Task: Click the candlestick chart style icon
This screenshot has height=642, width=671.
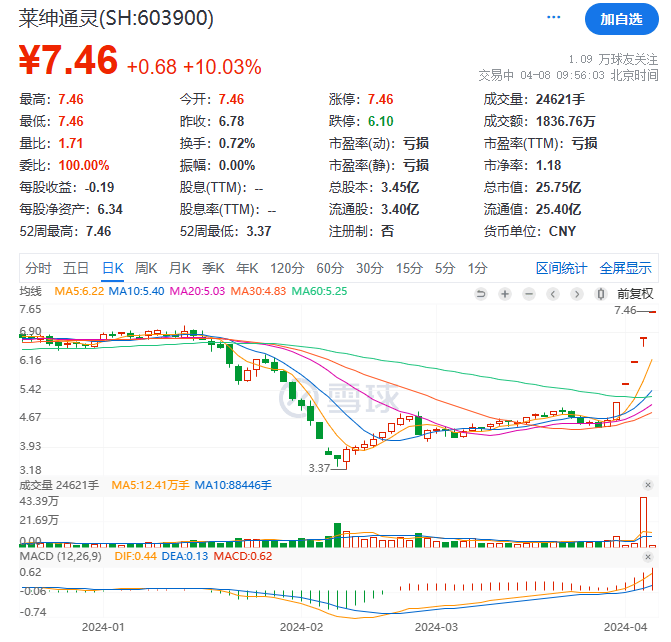Action: coord(600,293)
